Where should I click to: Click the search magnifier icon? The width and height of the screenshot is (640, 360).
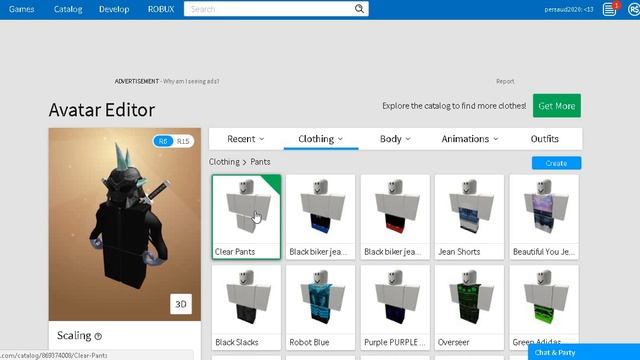[359, 9]
